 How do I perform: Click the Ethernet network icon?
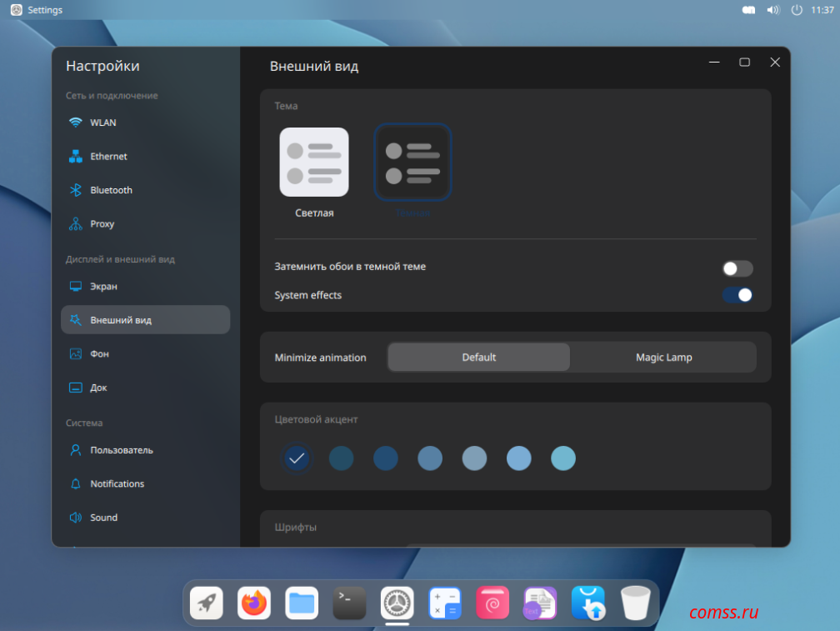click(x=76, y=157)
